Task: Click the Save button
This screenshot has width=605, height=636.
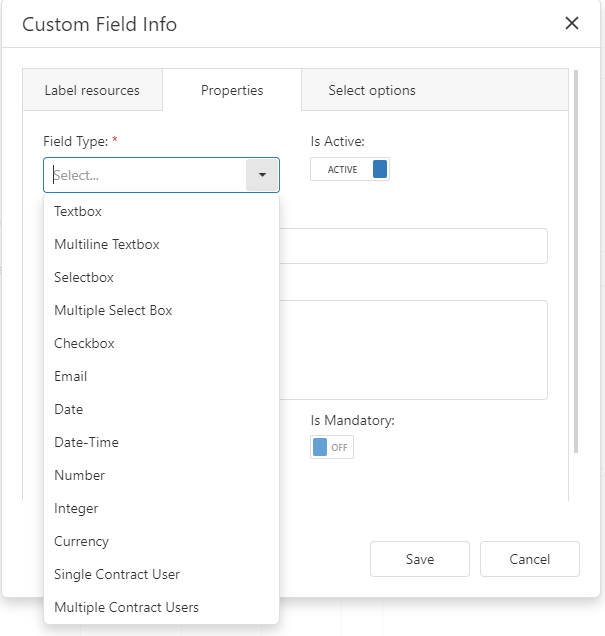Action: 420,559
